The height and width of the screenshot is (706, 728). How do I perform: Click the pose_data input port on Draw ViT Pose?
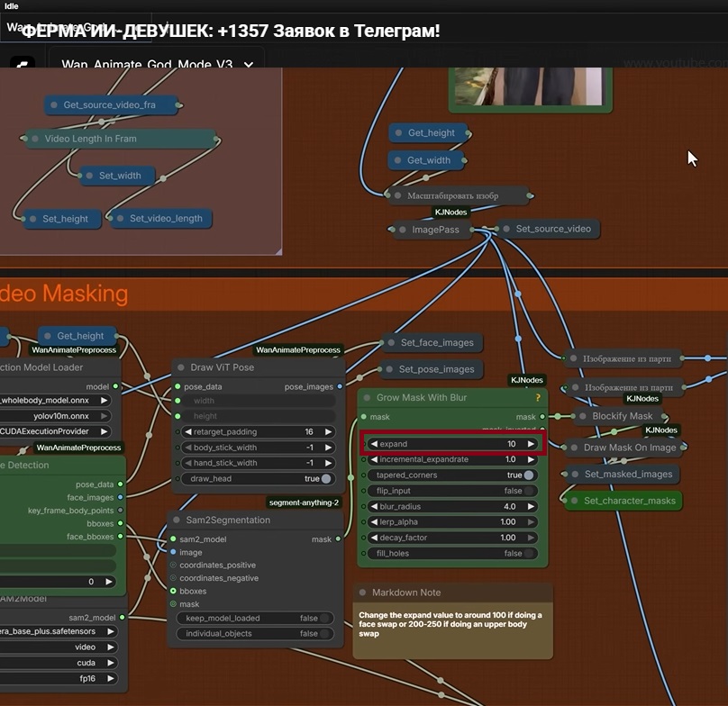(x=177, y=386)
